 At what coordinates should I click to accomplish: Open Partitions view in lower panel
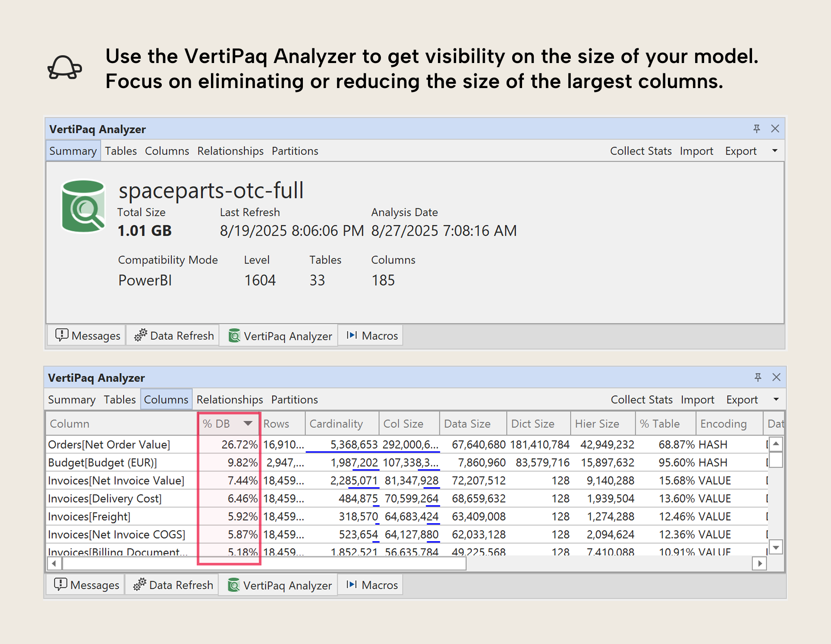[294, 400]
